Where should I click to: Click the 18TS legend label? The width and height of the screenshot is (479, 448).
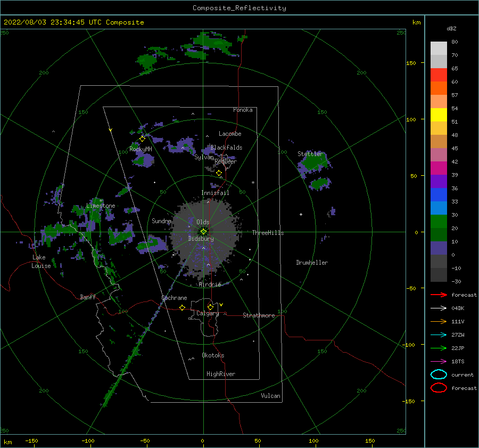[458, 362]
